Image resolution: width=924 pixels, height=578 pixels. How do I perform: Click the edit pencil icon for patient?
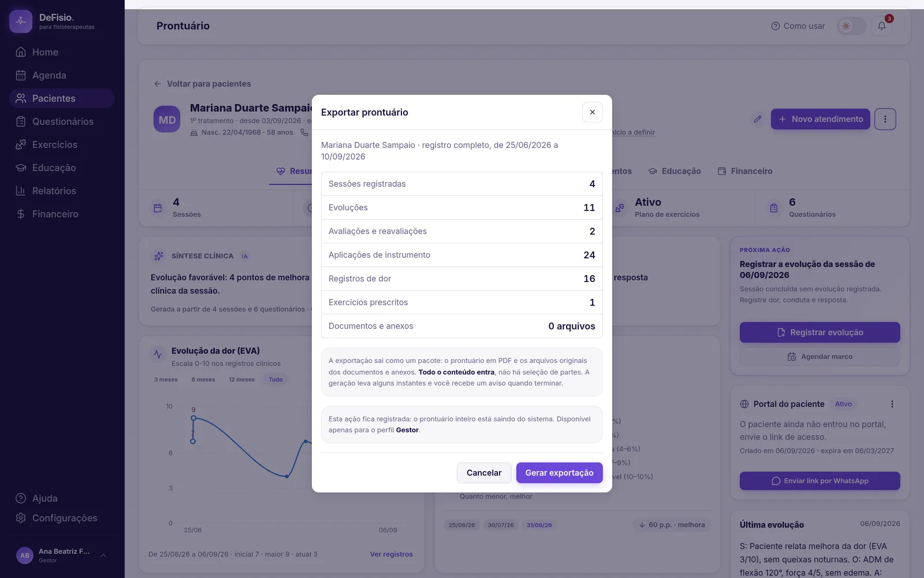(758, 119)
